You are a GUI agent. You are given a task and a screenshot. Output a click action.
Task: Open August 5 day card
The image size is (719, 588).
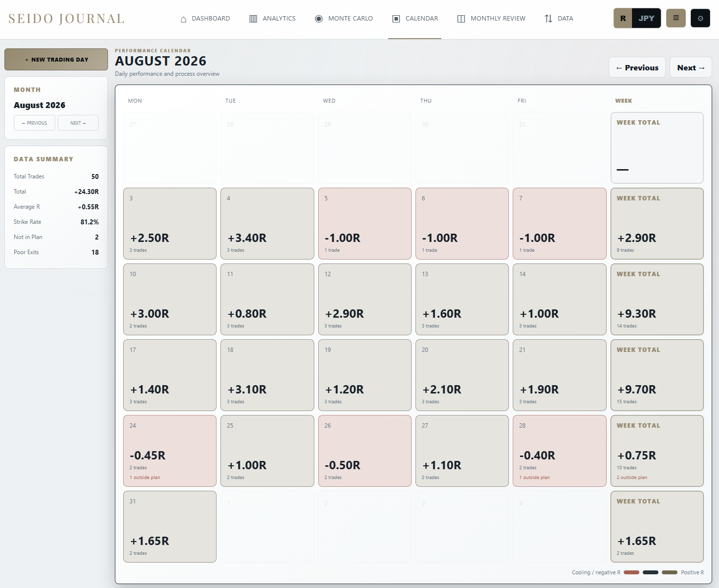click(365, 223)
